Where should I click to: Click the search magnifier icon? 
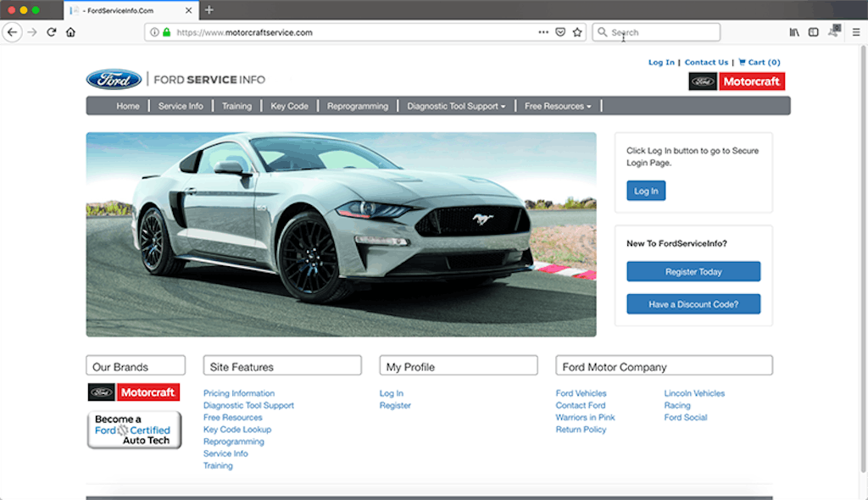click(x=603, y=32)
